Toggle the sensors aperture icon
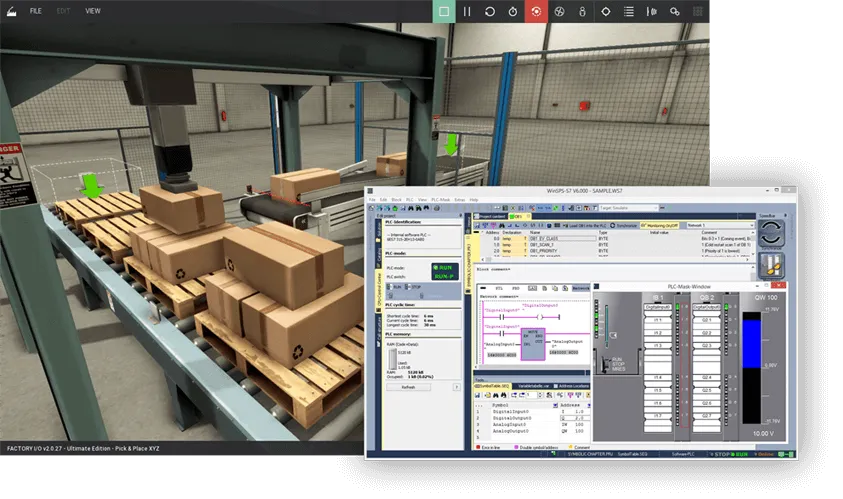This screenshot has width=843, height=499. click(559, 11)
